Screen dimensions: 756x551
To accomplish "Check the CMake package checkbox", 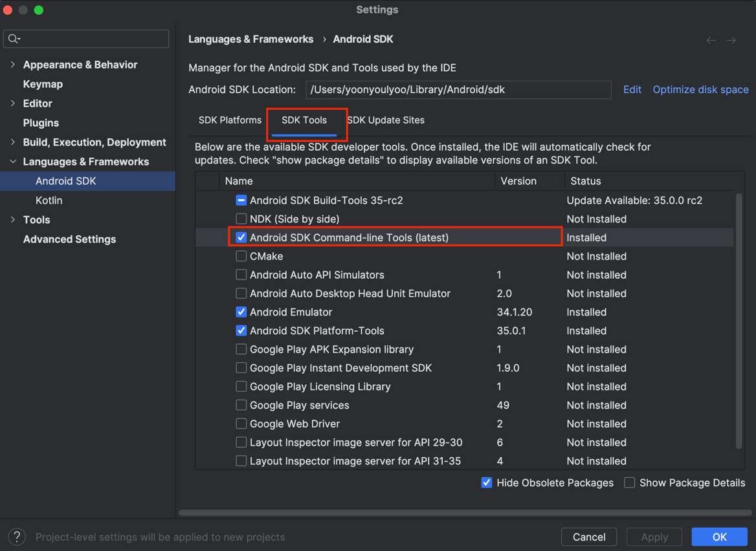I will click(x=241, y=257).
